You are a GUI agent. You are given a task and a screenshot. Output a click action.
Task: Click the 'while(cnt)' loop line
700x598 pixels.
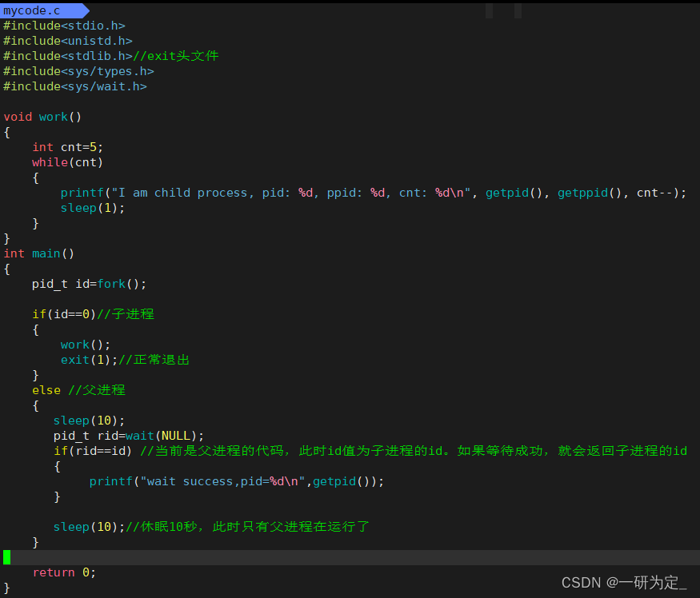point(67,162)
